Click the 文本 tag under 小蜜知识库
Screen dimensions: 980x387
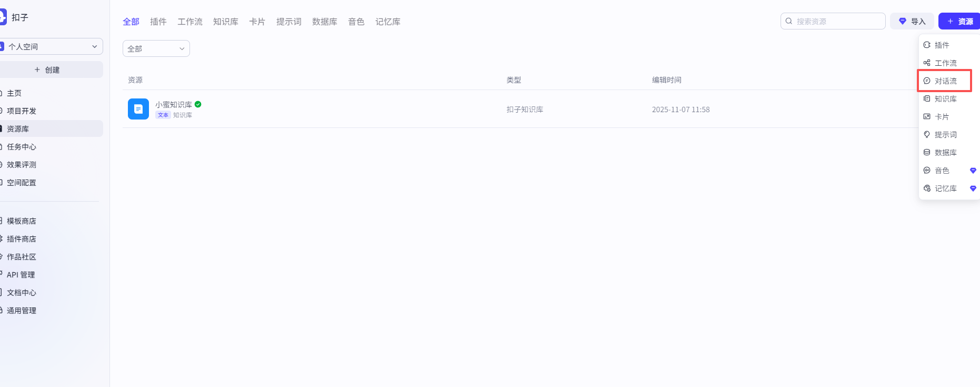click(x=163, y=115)
